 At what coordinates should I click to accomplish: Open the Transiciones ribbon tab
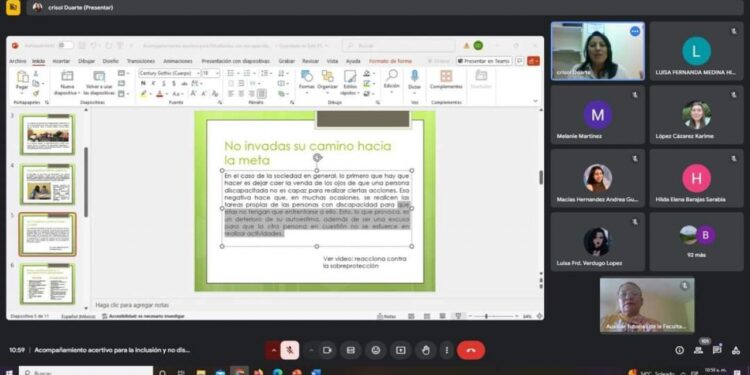click(x=141, y=61)
